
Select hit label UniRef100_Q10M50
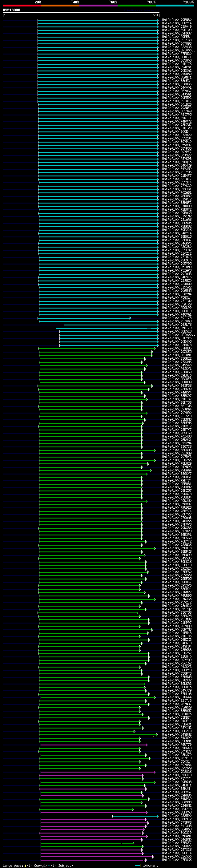[x=177, y=74]
